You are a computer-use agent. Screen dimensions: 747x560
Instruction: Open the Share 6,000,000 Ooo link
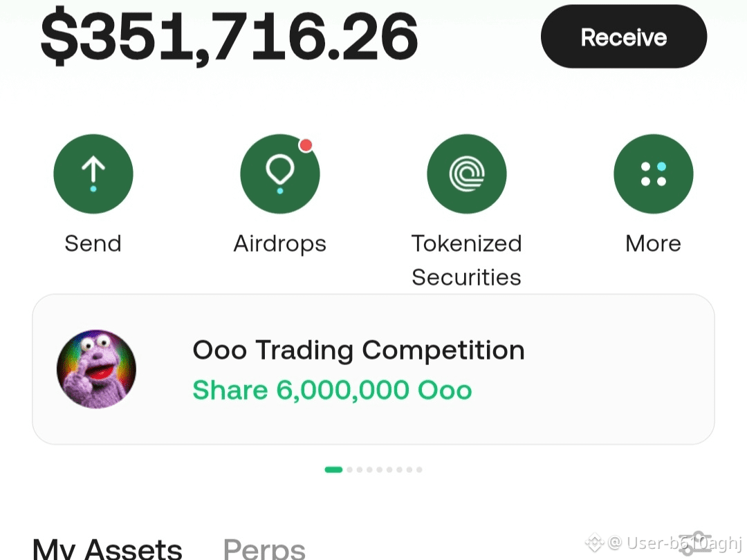pos(332,390)
